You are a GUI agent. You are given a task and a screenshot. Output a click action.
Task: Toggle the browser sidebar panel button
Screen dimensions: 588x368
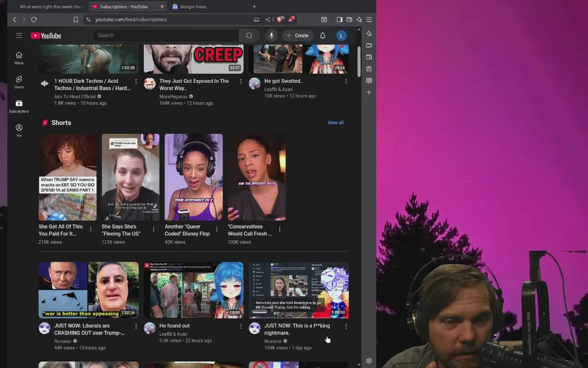click(339, 19)
